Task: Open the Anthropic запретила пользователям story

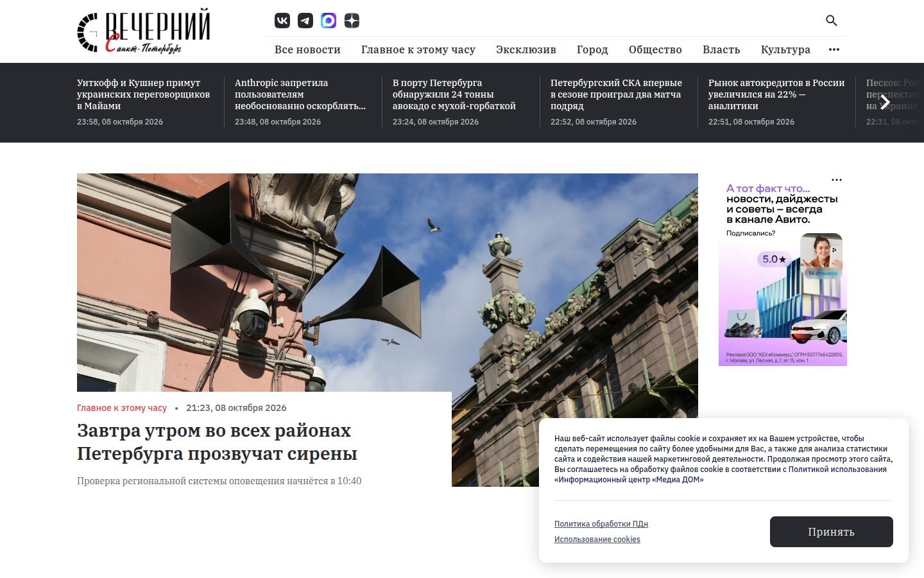Action: (300, 94)
